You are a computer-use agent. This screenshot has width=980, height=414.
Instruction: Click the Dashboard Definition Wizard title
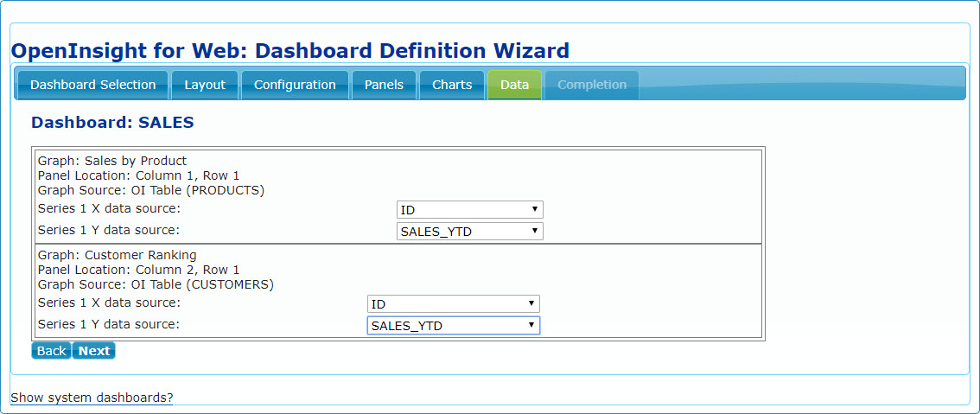(290, 50)
